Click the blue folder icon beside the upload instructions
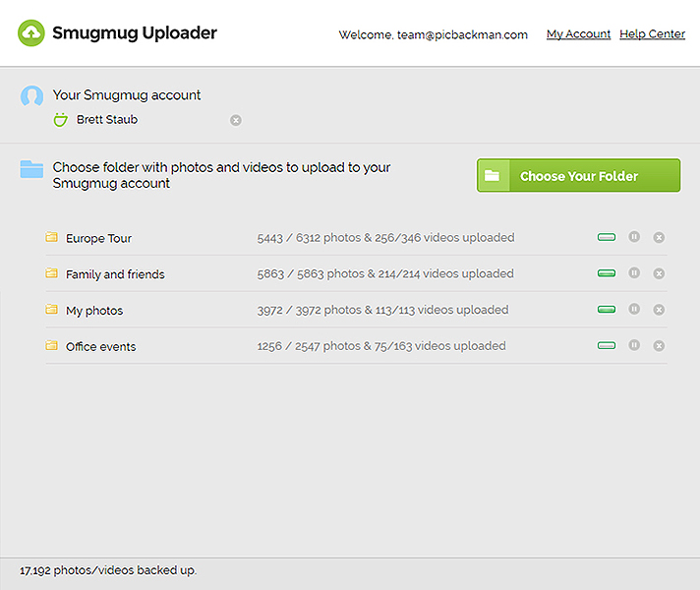Image resolution: width=700 pixels, height=590 pixels. (x=31, y=169)
